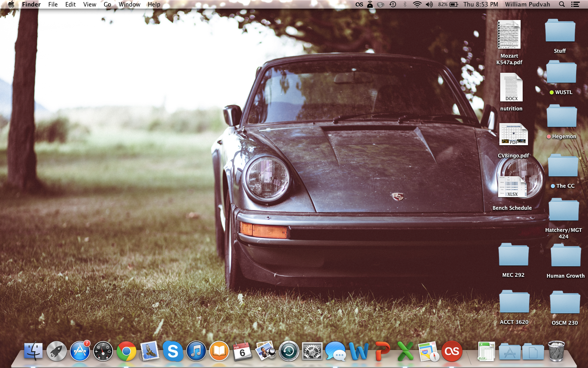This screenshot has height=368, width=588.
Task: Select the Hegemon folder on desktop
Action: (561, 122)
